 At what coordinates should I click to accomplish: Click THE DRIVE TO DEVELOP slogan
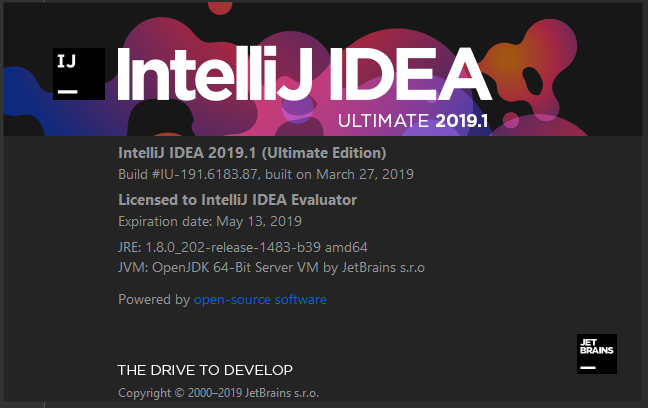click(x=205, y=370)
